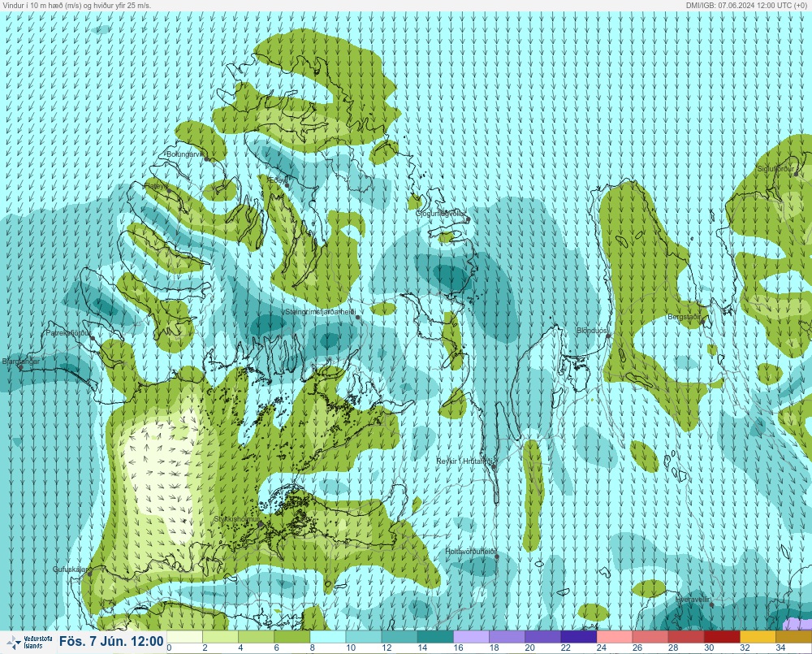Click the Hveravellir station label
Viewport: 812px width, 654px height.
[x=693, y=600]
